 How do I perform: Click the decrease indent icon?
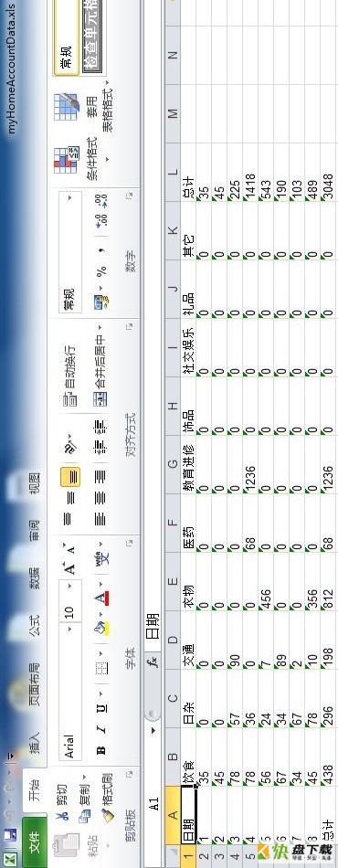pyautogui.click(x=101, y=448)
